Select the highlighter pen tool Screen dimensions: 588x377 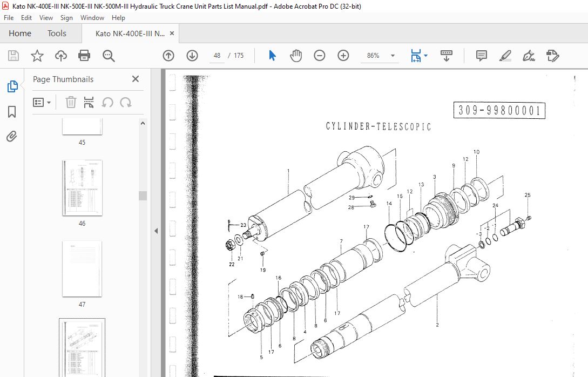click(505, 56)
